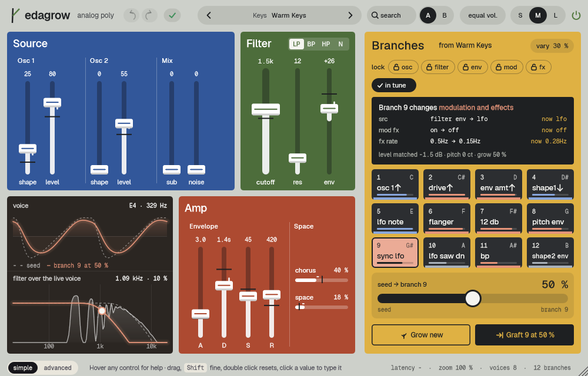Click the Osc 1 shape slider handle
Image resolution: width=588 pixels, height=376 pixels.
pyautogui.click(x=28, y=149)
